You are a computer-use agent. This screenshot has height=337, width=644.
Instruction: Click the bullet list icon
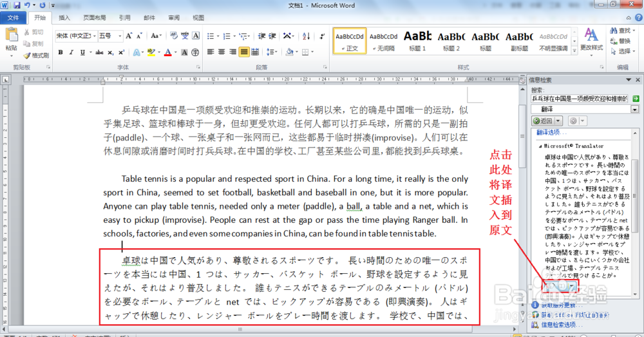(211, 36)
